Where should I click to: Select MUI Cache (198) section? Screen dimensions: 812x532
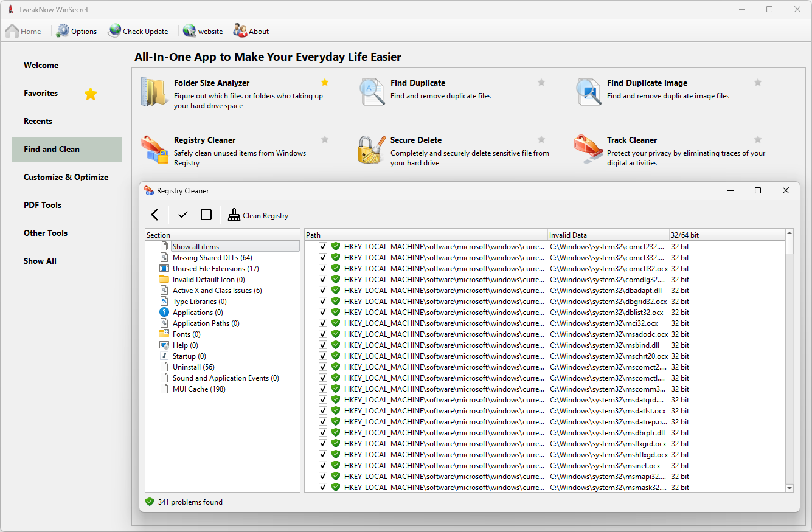pyautogui.click(x=199, y=389)
